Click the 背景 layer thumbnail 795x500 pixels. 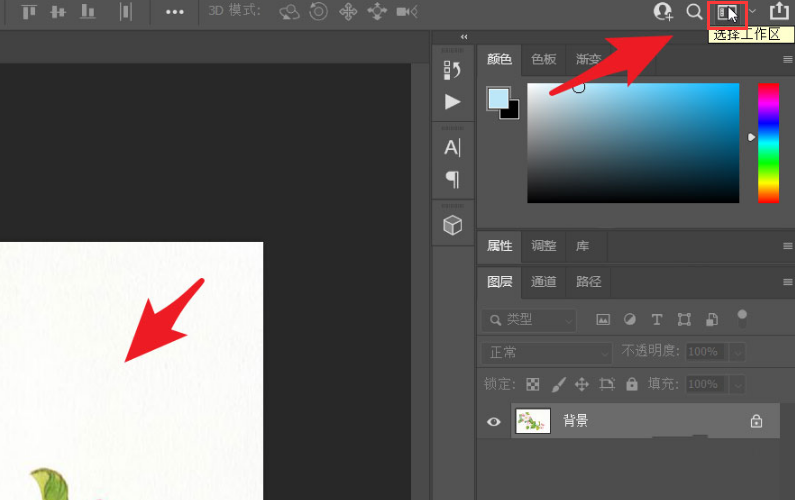[x=533, y=421]
